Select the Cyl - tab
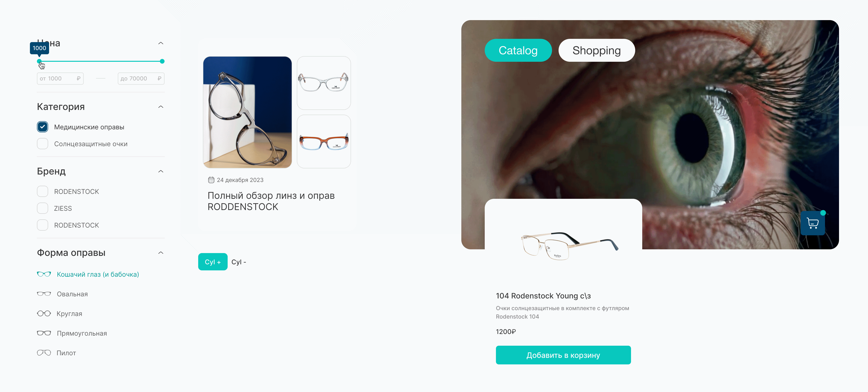 point(239,262)
